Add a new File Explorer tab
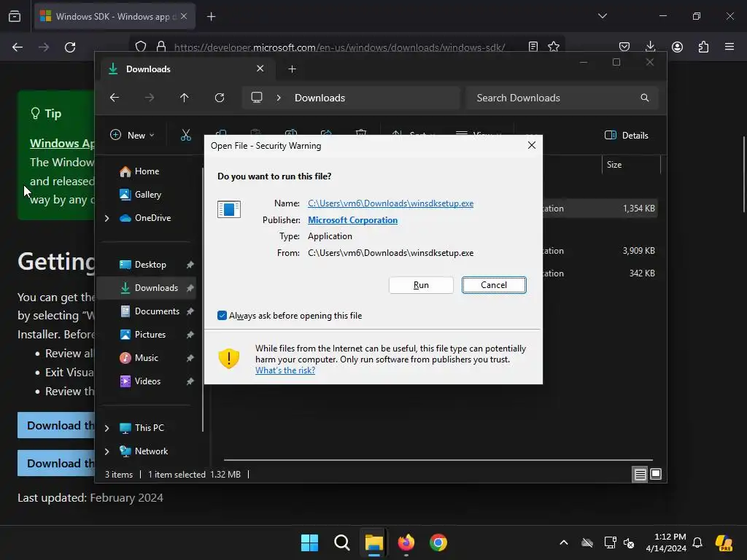 coord(292,69)
